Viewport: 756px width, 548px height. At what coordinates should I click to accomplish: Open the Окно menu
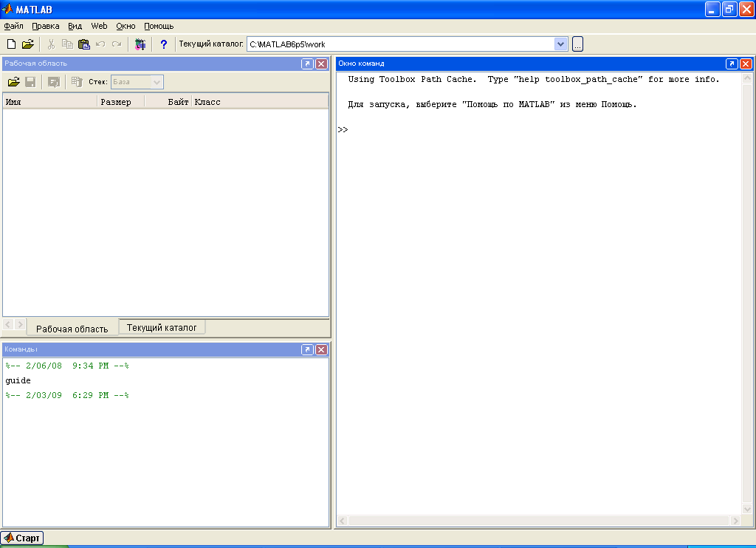(126, 26)
